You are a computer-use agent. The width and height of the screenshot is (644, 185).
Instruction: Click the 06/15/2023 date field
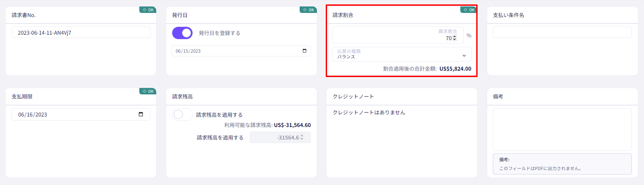(x=241, y=51)
